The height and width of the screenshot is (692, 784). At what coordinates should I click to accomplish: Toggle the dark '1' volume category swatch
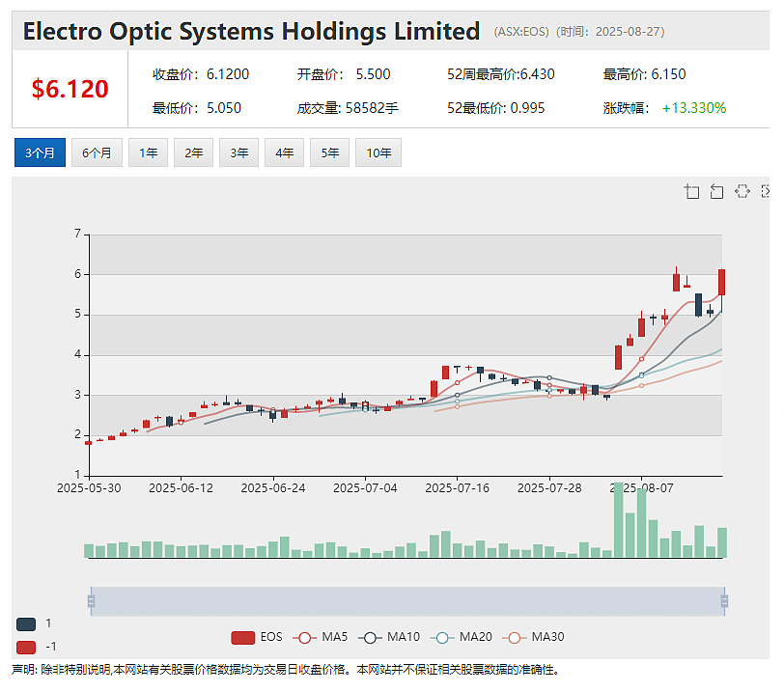(26, 624)
